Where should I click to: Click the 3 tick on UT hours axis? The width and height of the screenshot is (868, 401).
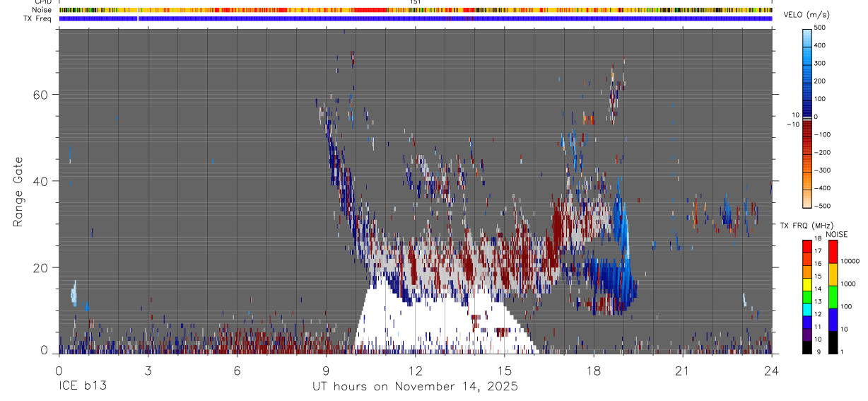pyautogui.click(x=148, y=371)
